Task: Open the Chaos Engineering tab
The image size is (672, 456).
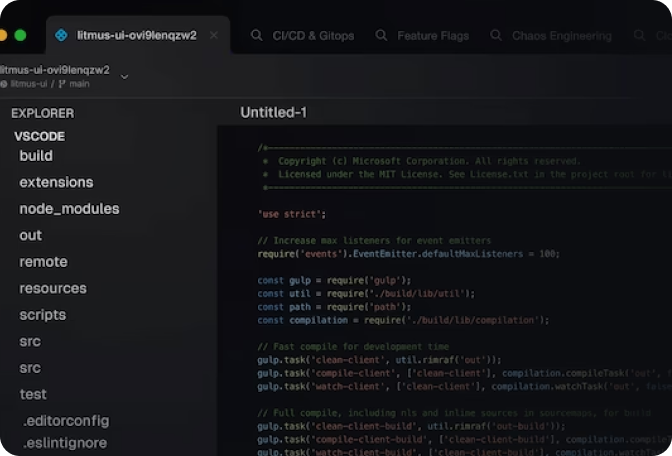Action: tap(561, 36)
